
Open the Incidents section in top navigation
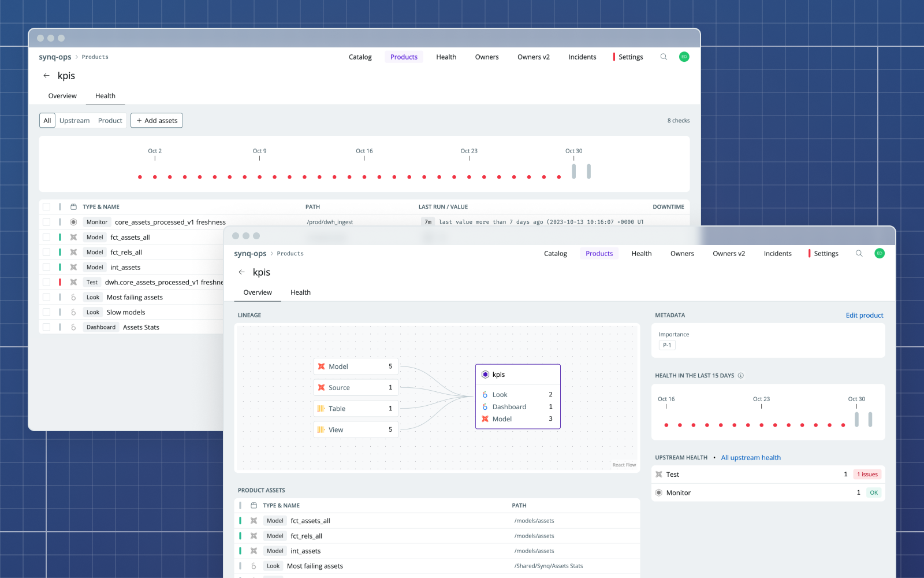coord(777,253)
